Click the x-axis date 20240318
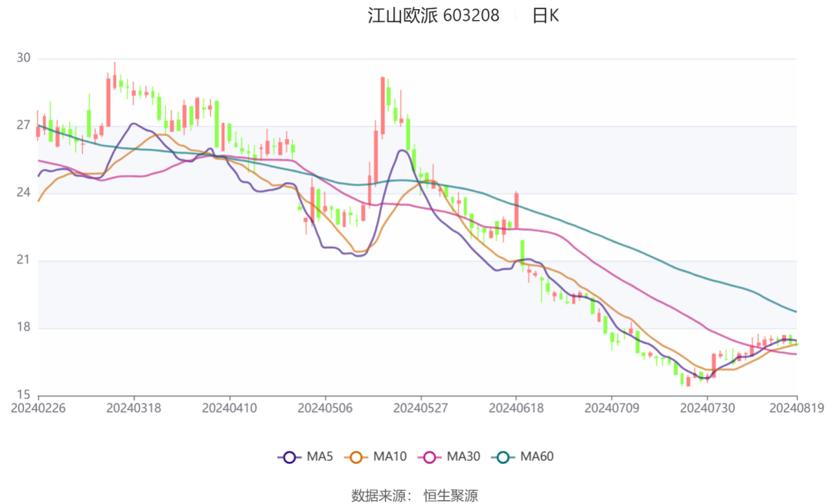Image resolution: width=830 pixels, height=504 pixels. (x=134, y=408)
